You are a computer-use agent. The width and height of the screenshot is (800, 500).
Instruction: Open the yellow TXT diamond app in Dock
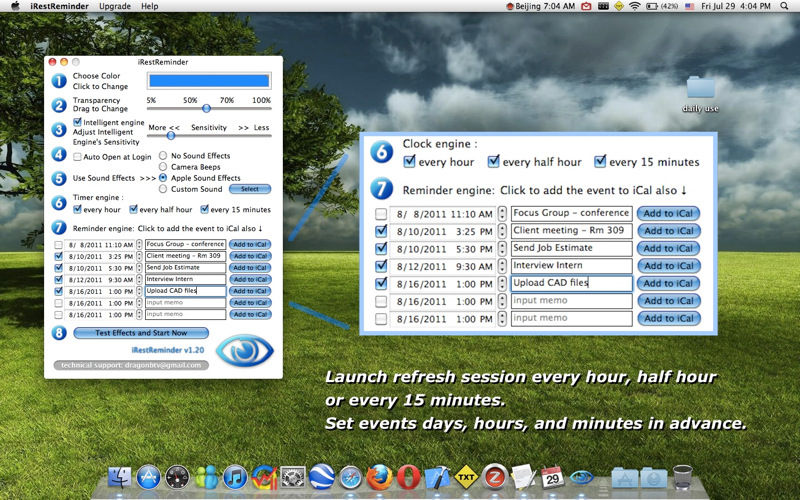click(x=466, y=478)
